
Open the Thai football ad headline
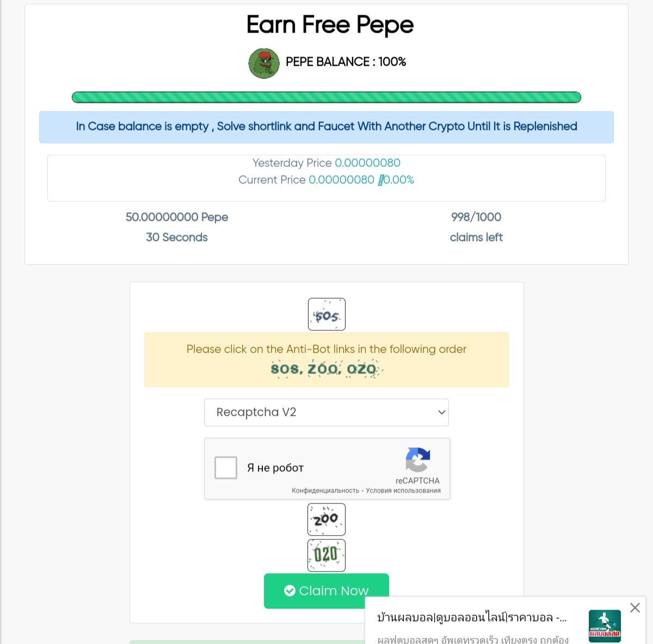pos(472,617)
